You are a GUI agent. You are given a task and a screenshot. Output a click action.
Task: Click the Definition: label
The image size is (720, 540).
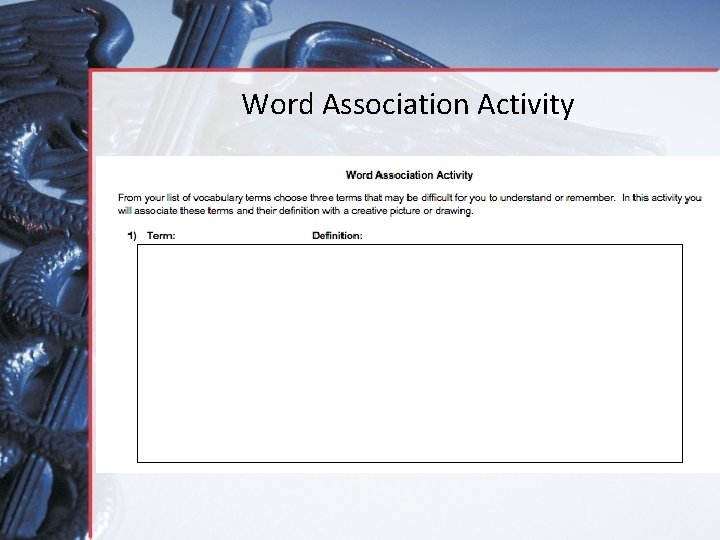point(337,236)
